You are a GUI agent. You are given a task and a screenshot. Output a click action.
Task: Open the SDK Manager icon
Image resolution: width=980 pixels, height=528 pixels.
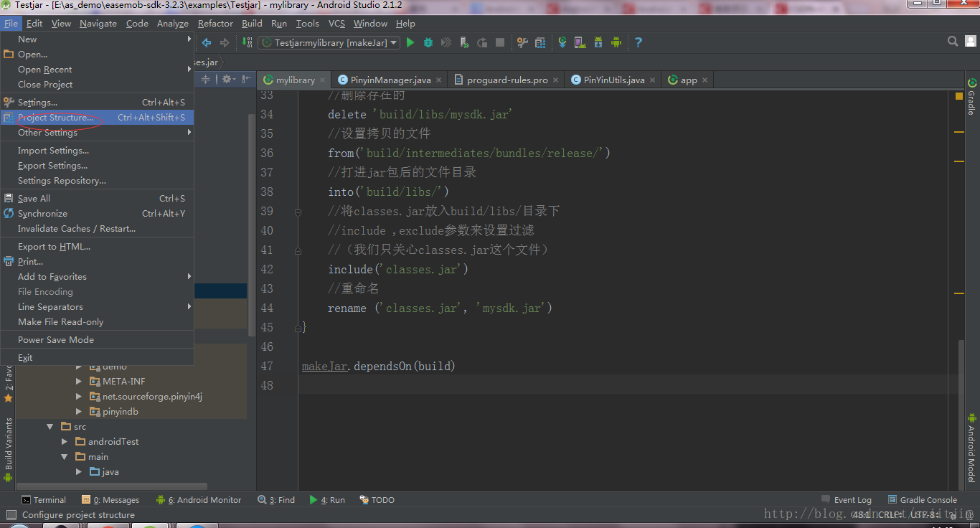point(598,42)
